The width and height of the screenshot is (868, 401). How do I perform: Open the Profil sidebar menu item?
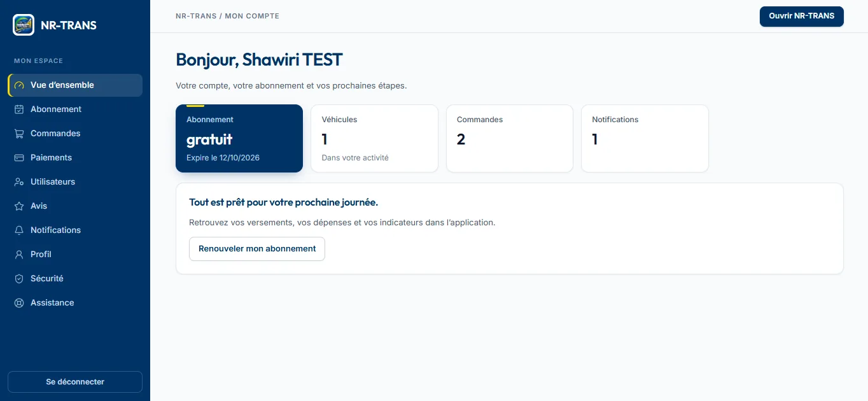pyautogui.click(x=75, y=255)
